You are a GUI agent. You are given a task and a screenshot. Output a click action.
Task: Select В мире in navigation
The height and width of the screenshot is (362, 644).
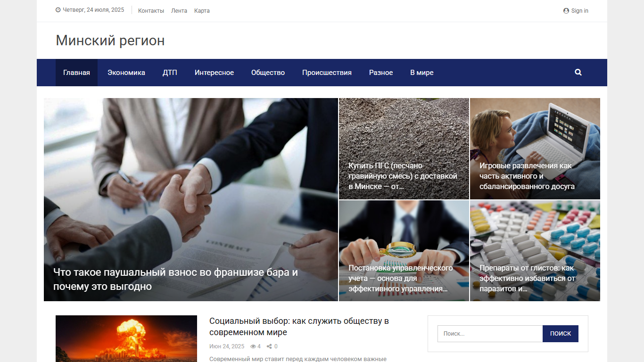click(421, 73)
